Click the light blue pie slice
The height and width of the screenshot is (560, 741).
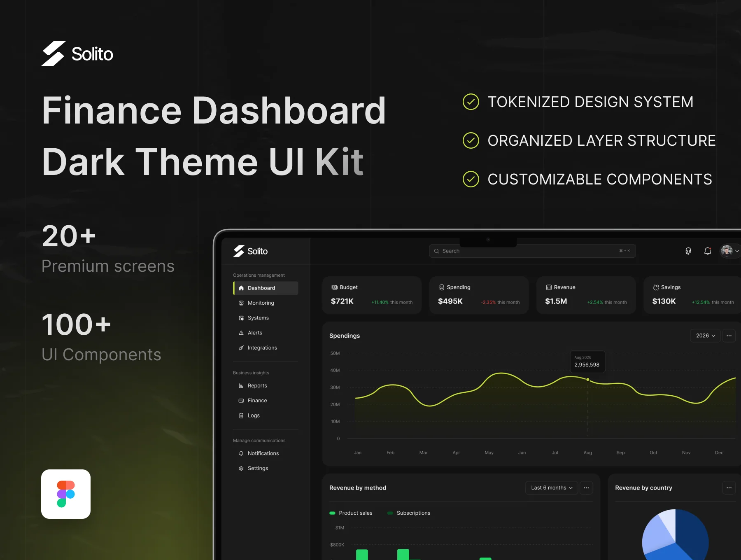coord(657,535)
